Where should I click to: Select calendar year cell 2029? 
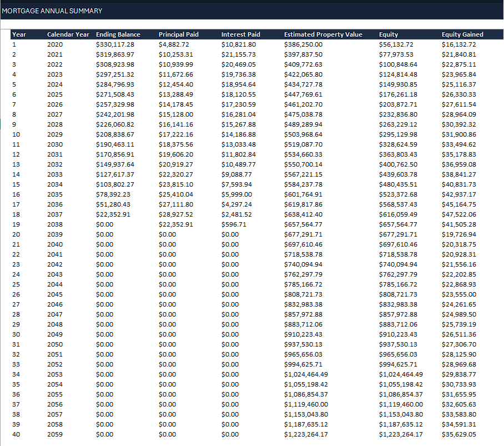pos(55,134)
